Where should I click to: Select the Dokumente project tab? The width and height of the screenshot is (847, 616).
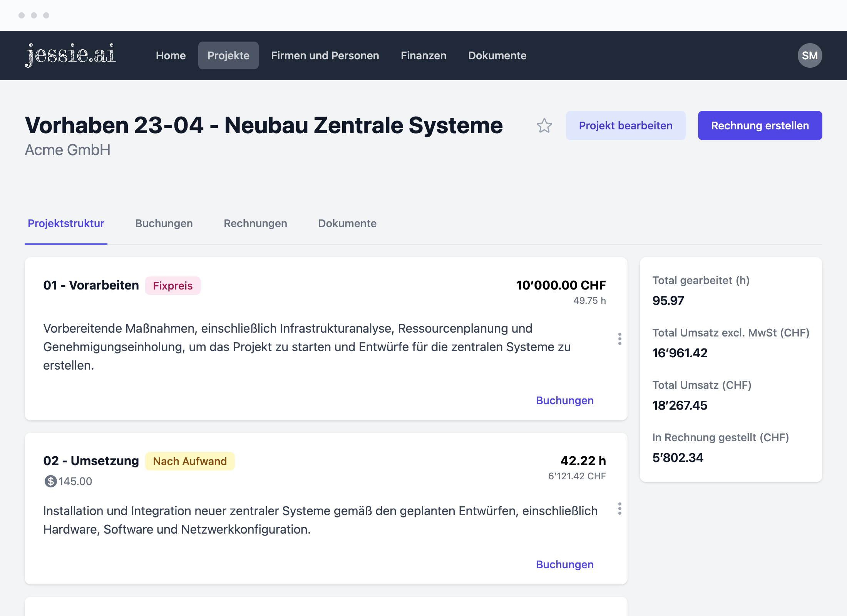[347, 223]
